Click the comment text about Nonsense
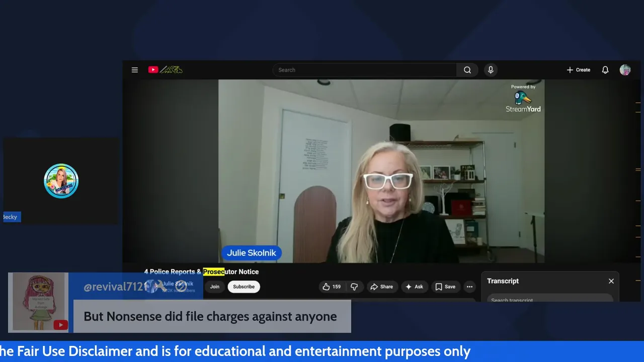Viewport: 644px width, 362px height. pos(210,316)
